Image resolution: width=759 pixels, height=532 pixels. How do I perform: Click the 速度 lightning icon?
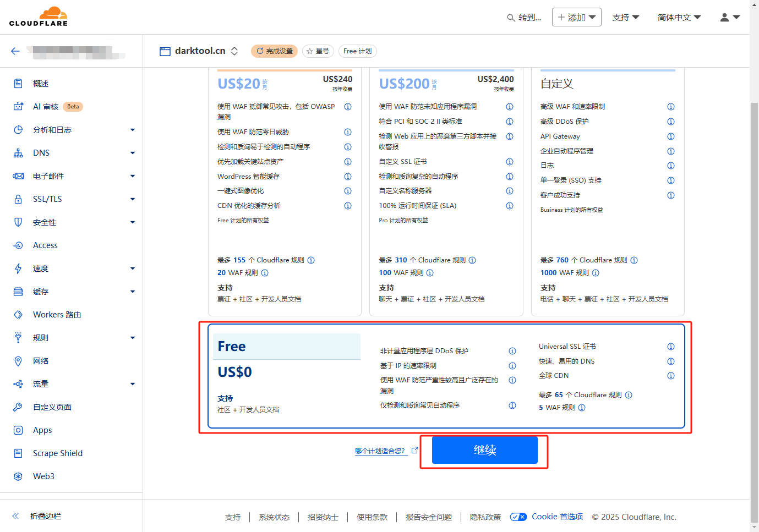[x=18, y=268]
